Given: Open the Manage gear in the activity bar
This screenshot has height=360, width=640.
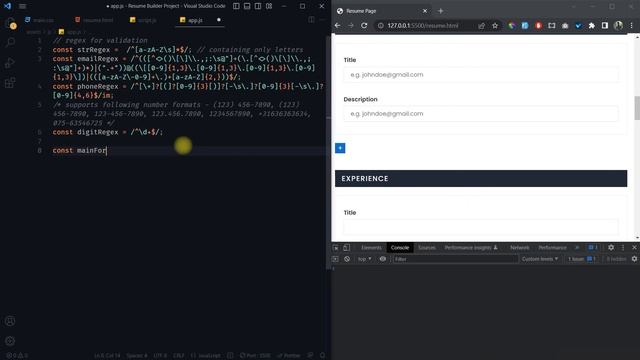Looking at the screenshot, I should (10, 341).
